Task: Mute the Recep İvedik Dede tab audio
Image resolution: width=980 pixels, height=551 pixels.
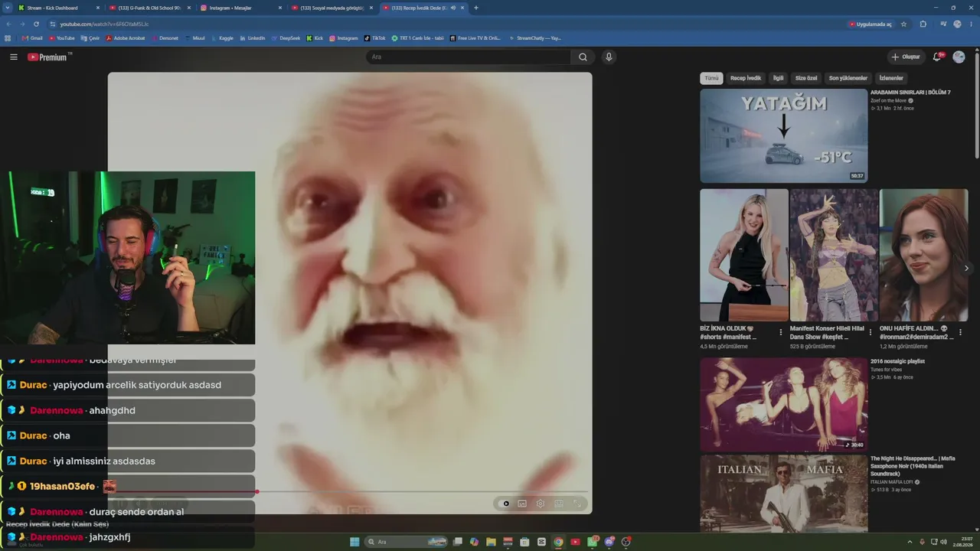Action: (453, 8)
